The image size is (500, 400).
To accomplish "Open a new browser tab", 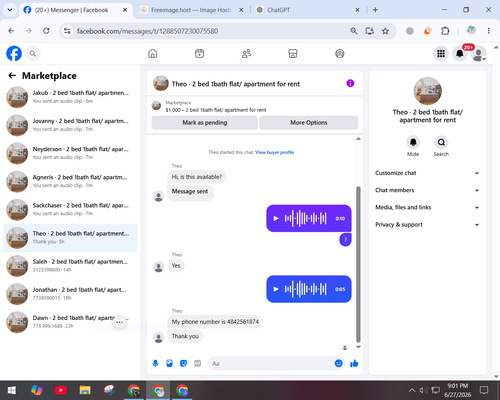I will point(375,10).
